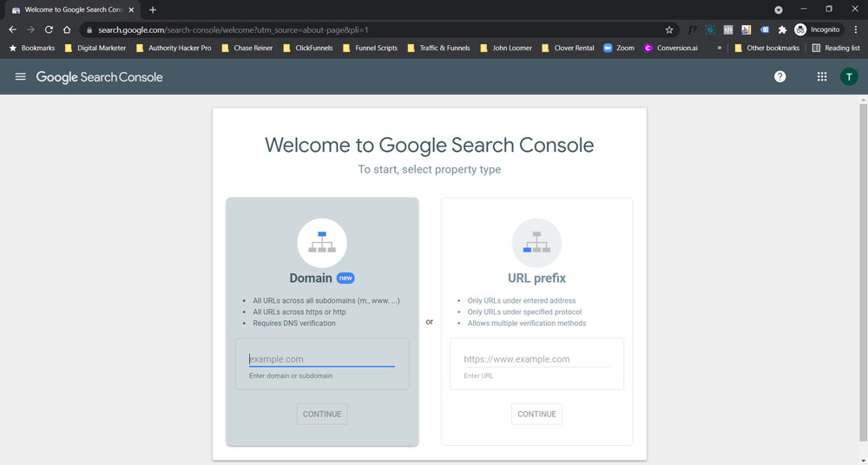Open the tab search dropdown arrow
This screenshot has height=465, width=868.
pos(779,10)
